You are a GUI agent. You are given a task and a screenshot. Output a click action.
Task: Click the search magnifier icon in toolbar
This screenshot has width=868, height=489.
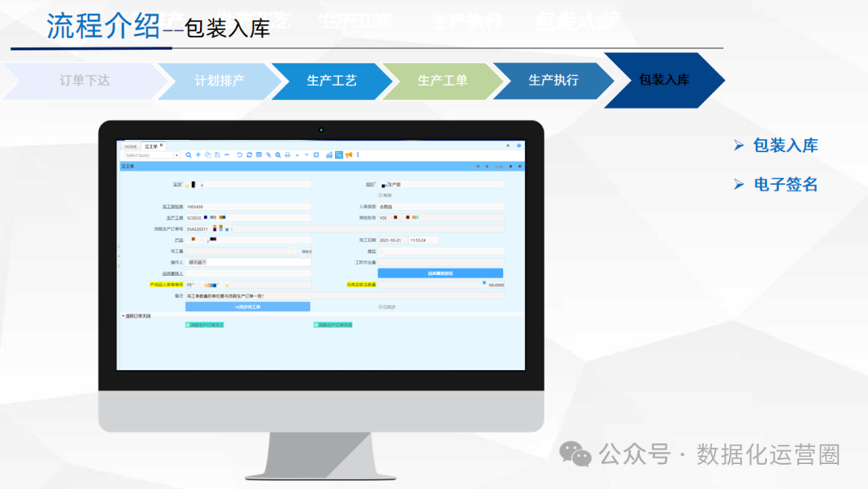pos(188,155)
